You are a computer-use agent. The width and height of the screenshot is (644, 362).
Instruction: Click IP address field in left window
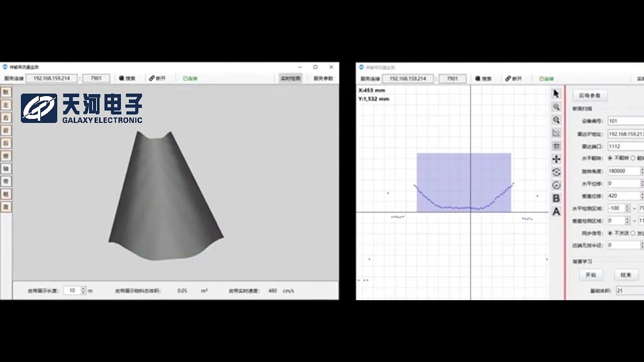(52, 78)
